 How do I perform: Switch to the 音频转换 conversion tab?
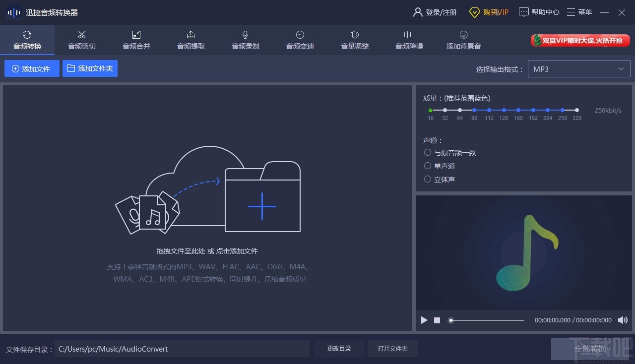tap(27, 40)
